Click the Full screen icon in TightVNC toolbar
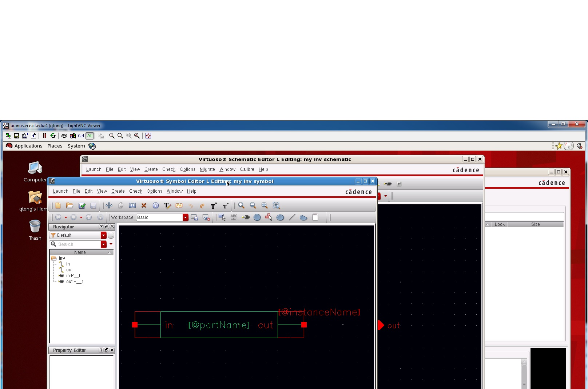 pos(148,136)
